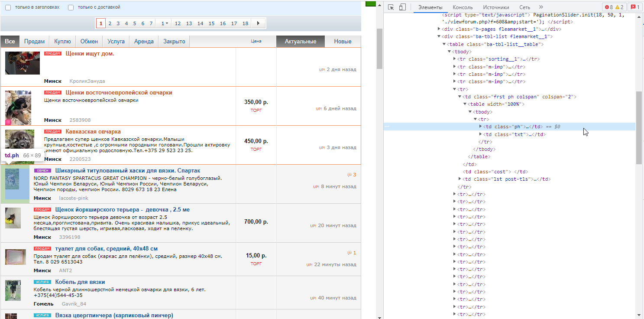Expand the td class="ph" node in DevTools
Viewport: 644px width, 319px height.
click(x=480, y=127)
